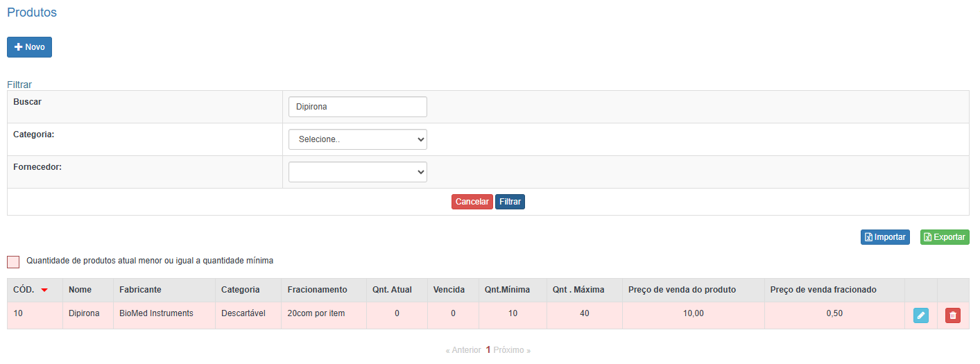Delete Dipirona using the trash icon
This screenshot has width=980, height=364.
click(952, 315)
